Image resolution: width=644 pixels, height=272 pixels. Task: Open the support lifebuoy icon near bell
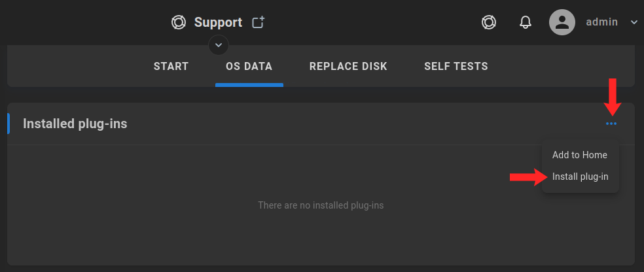click(x=489, y=22)
